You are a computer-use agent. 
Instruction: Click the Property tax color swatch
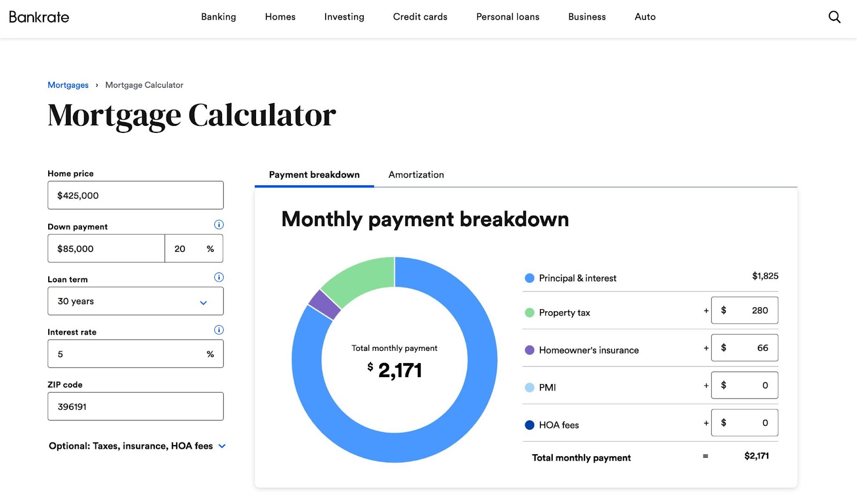[529, 312]
